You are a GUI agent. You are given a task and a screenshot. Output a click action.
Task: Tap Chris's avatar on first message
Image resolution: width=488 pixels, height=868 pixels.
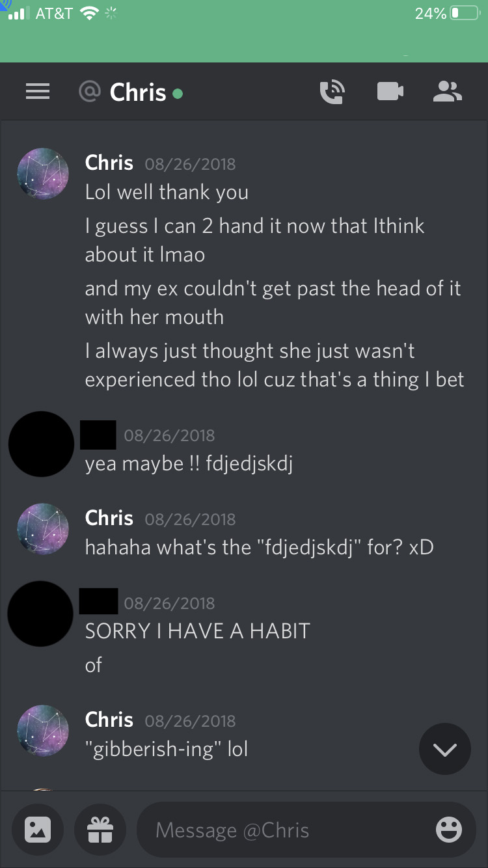42,174
